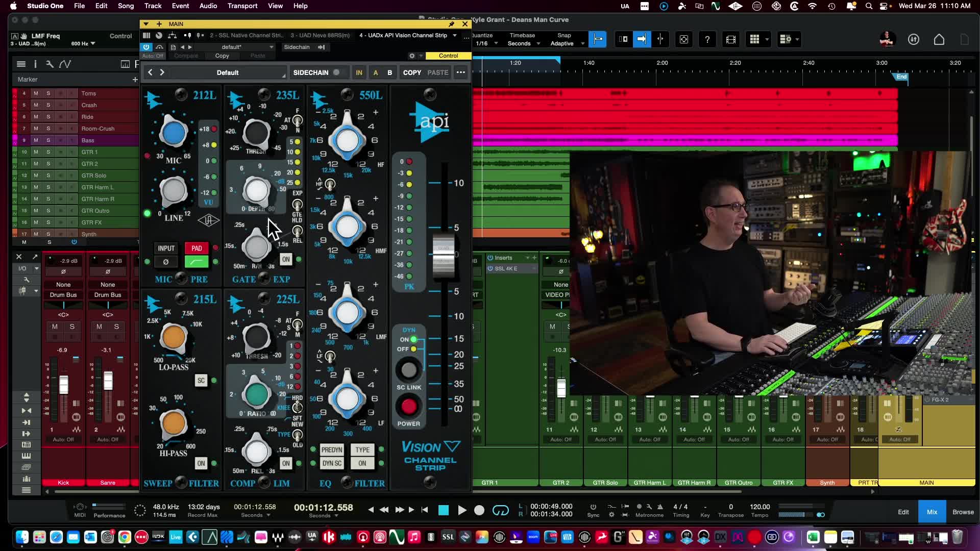
Task: Open the track list menu icon
Action: click(21, 64)
